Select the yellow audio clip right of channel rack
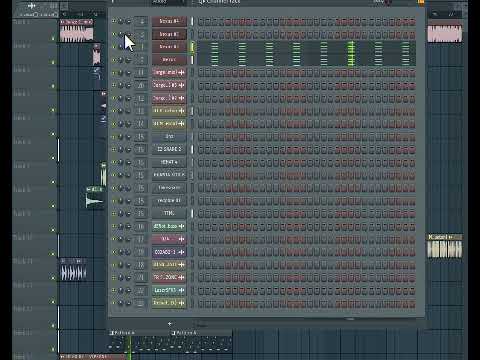This screenshot has height=360, width=480. point(445,246)
